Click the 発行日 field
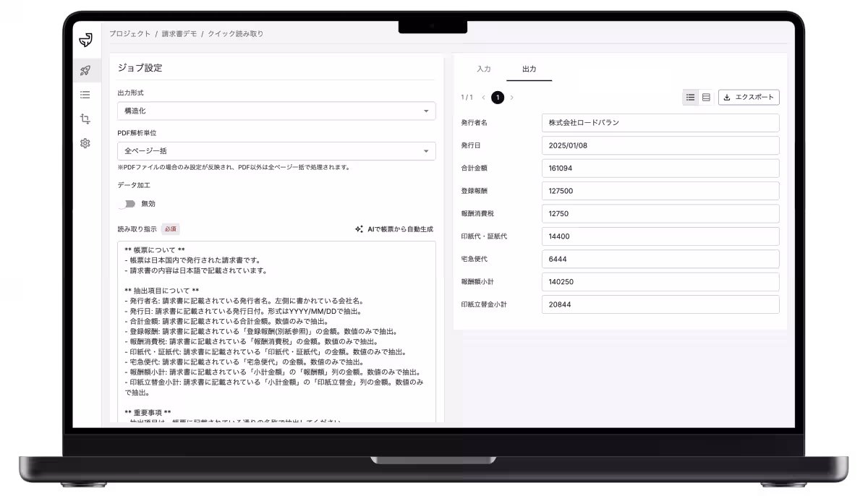Viewport: 868px width, 496px height. [x=660, y=145]
